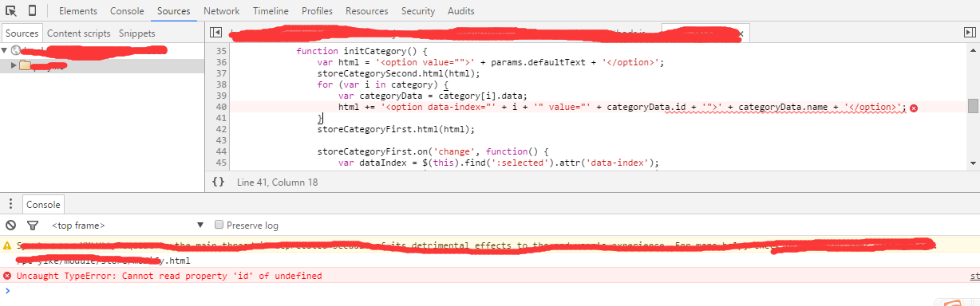Clear the console log icon
This screenshot has width=980, height=306.
tap(11, 226)
